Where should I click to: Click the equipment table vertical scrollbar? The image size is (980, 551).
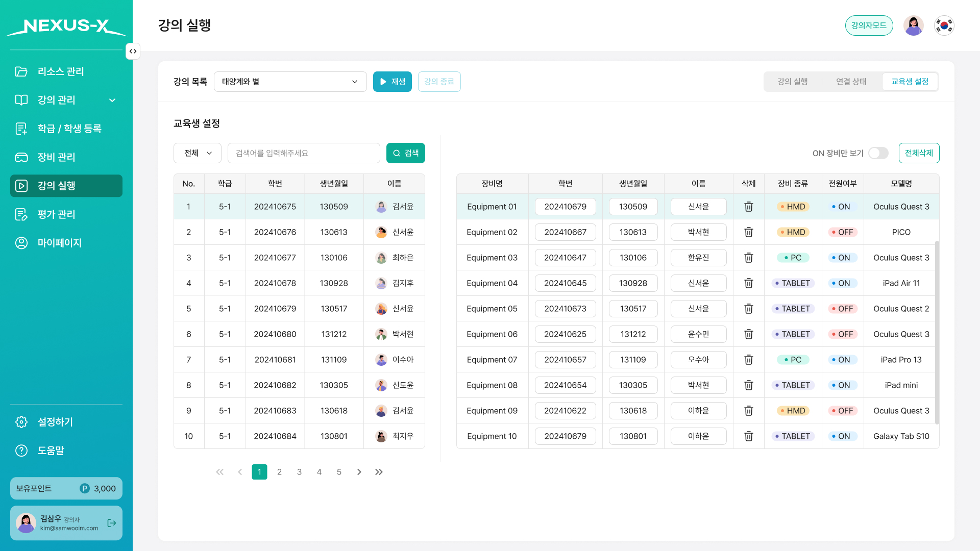click(x=937, y=332)
